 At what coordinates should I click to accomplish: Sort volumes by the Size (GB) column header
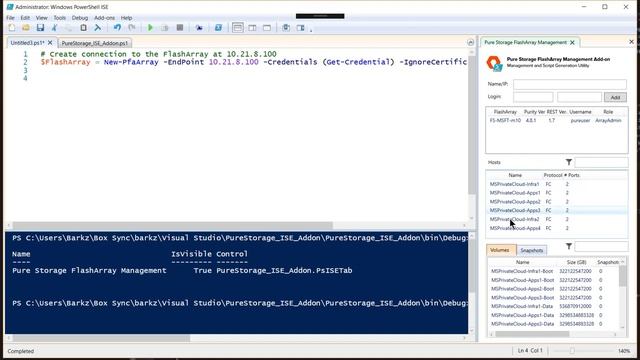pos(576,262)
